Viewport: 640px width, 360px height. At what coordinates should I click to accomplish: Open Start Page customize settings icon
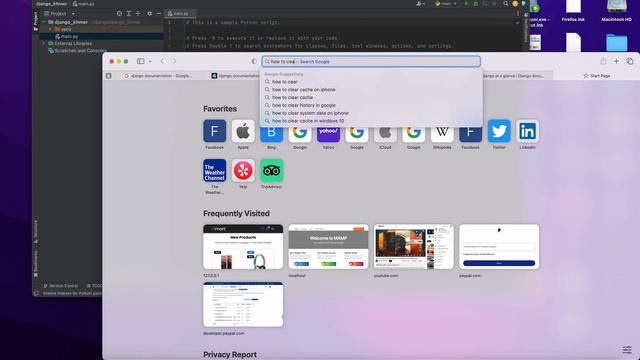(627, 350)
